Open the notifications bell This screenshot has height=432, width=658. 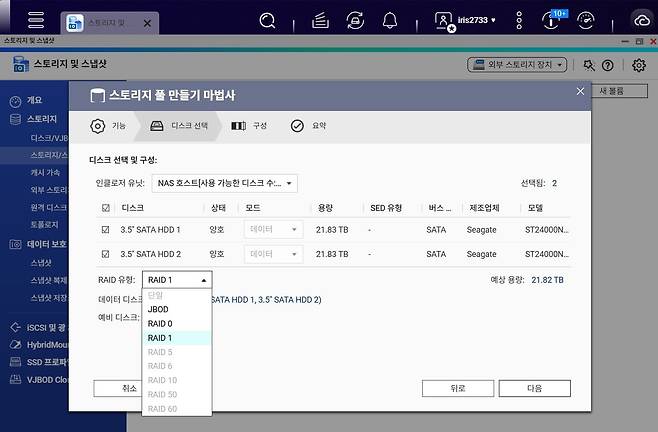click(390, 20)
